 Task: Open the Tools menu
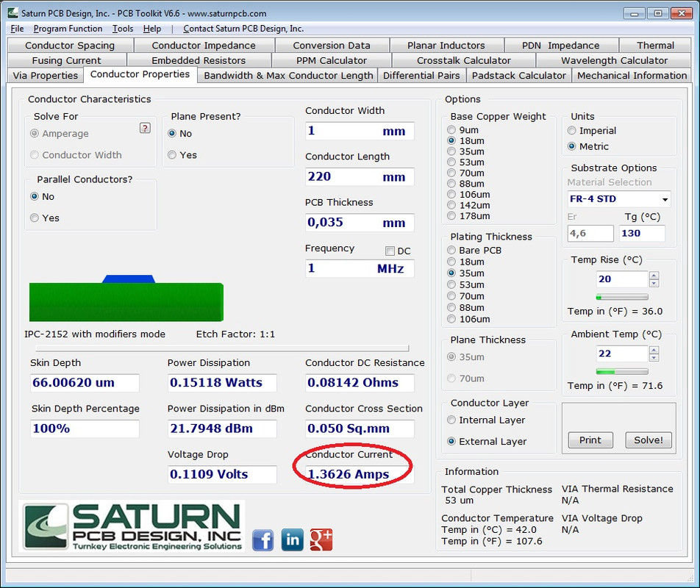click(x=123, y=29)
